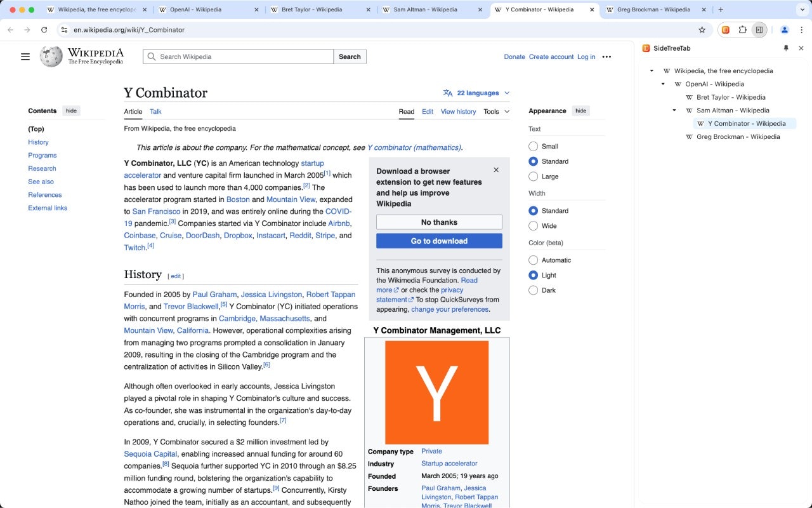The height and width of the screenshot is (508, 812).
Task: Bookmark this page with the star icon
Action: point(702,30)
